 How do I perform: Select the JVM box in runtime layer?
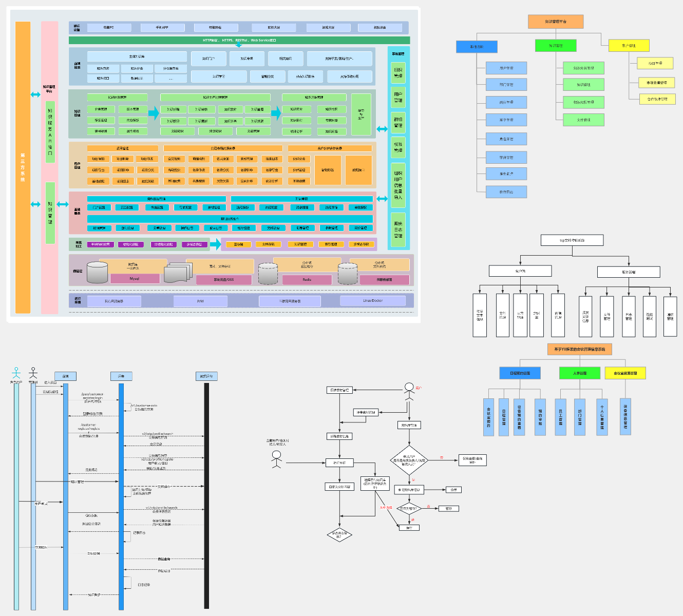(x=200, y=301)
